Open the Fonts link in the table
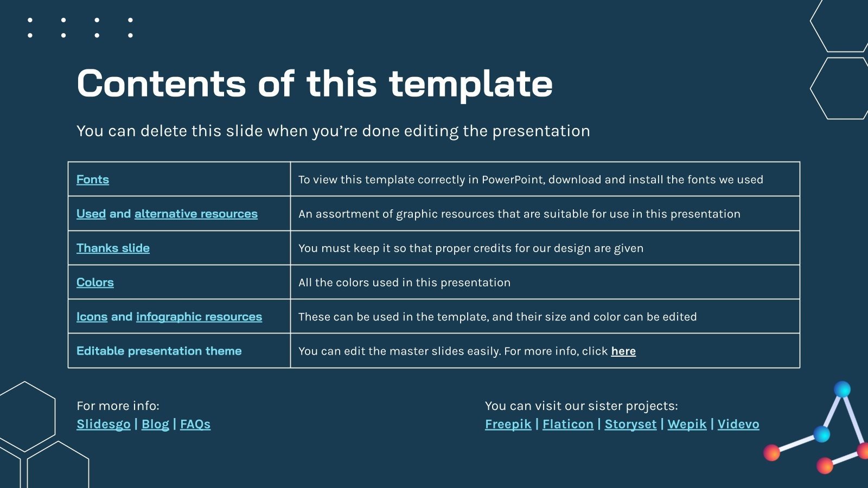 click(x=93, y=179)
